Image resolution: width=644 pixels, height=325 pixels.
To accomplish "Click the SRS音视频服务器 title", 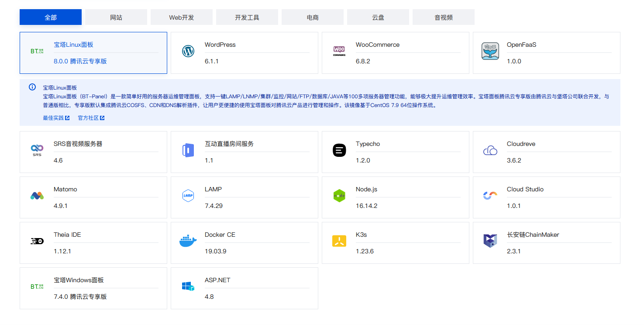I will pos(78,144).
